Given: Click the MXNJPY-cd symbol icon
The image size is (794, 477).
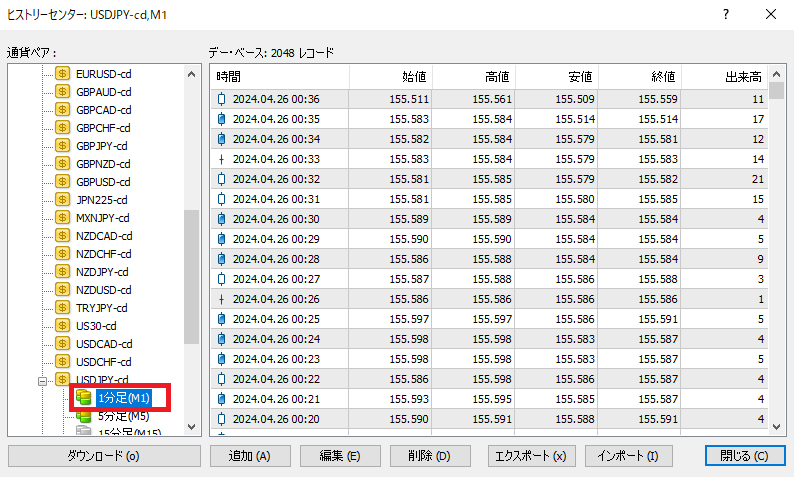Looking at the screenshot, I should [x=62, y=218].
